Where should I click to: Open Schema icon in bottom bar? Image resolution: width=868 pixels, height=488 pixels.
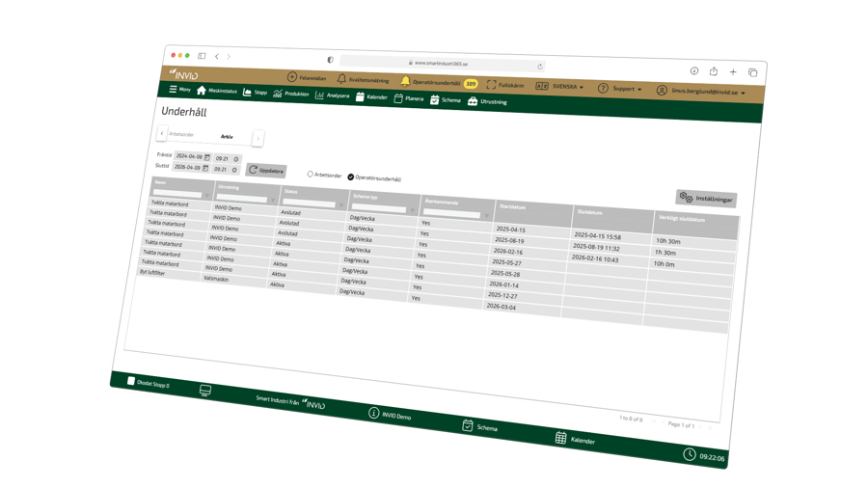[x=468, y=425]
